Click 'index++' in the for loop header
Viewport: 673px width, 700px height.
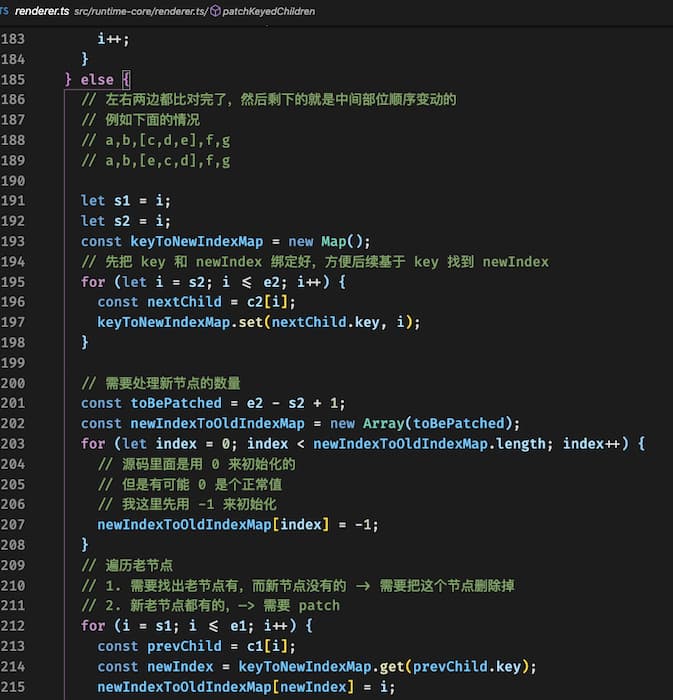tap(591, 444)
